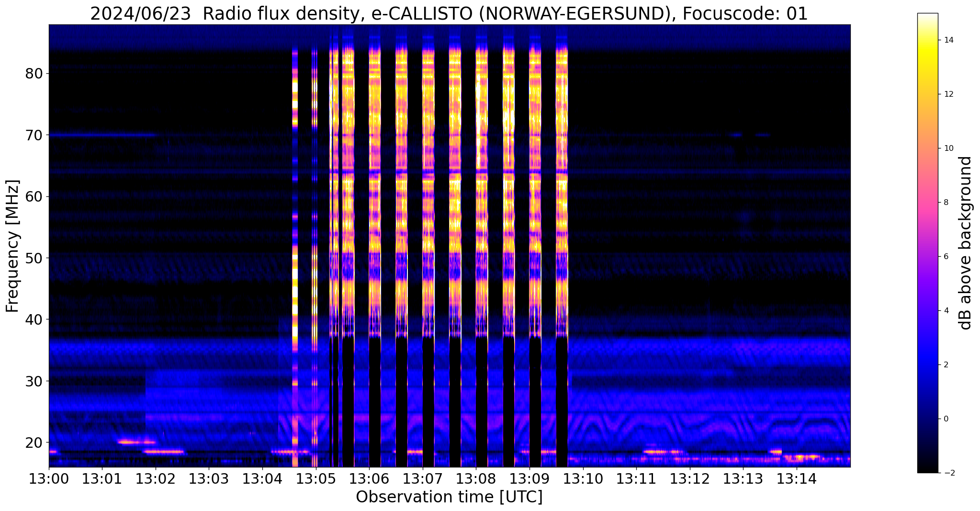
Task: Click the 13:10 time tick label
Action: coord(583,478)
